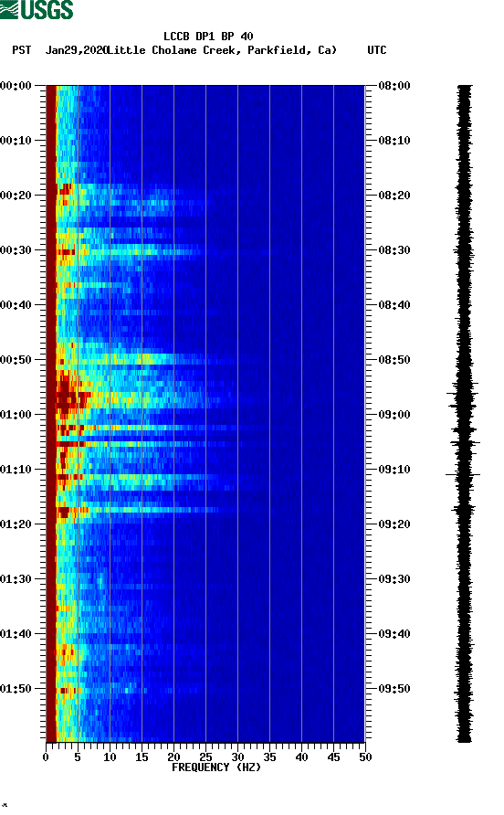Click the date 'Jan29,2020'
This screenshot has width=504, height=815.
pyautogui.click(x=76, y=50)
